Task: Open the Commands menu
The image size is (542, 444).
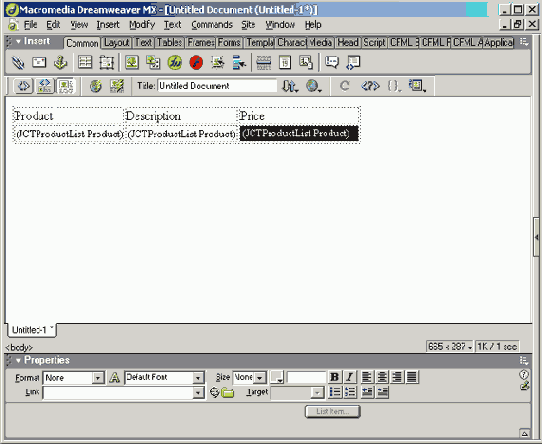Action: click(212, 25)
